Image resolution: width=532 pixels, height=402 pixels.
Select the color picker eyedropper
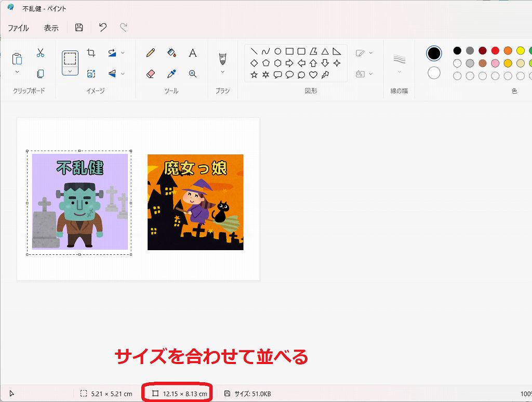pos(171,74)
